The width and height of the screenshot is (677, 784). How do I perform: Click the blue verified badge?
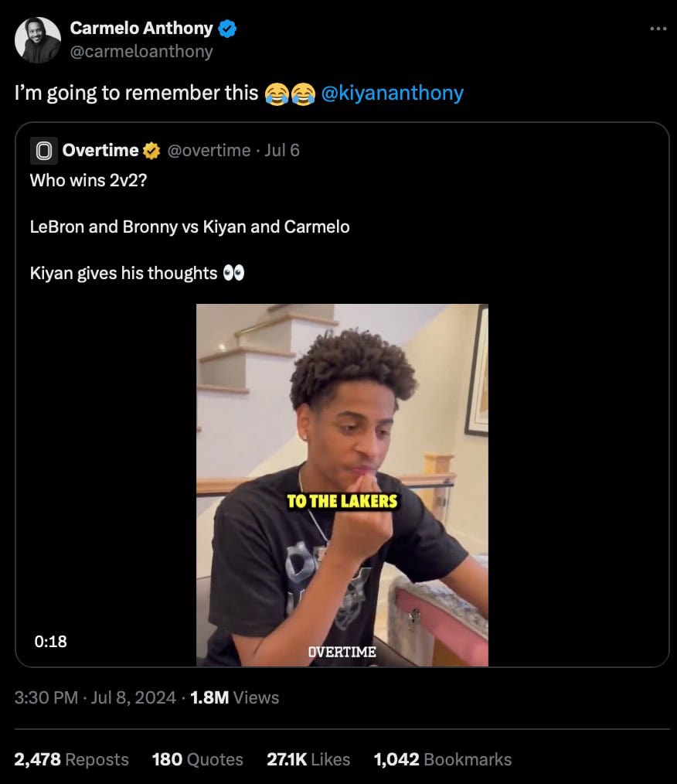pyautogui.click(x=227, y=29)
